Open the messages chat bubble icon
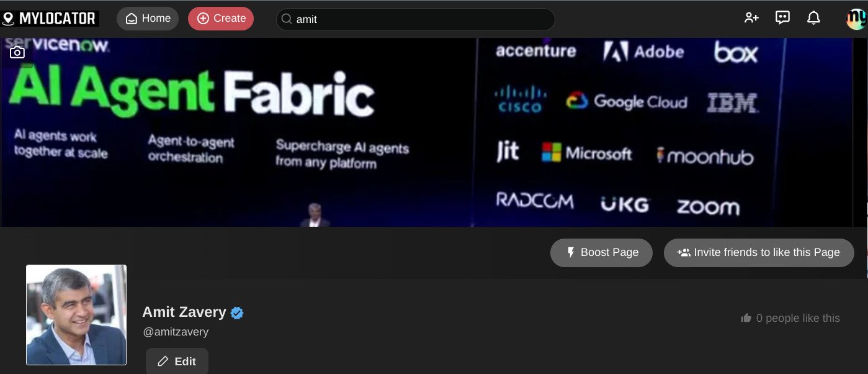868x374 pixels. 782,18
